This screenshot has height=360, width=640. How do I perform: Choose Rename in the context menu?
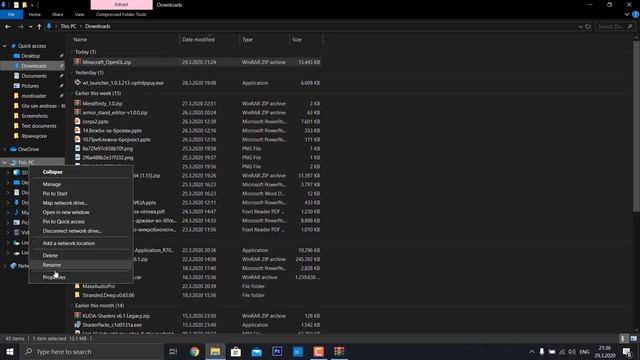pos(81,265)
